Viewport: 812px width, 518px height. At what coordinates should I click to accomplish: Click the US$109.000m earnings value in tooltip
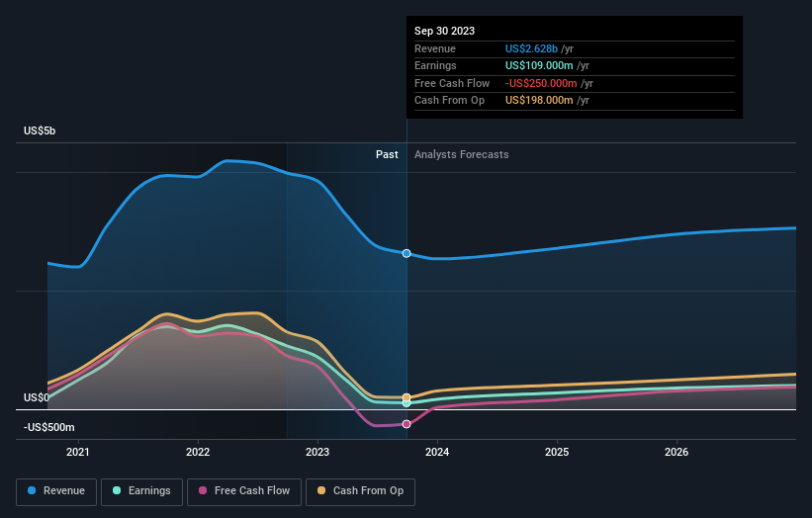click(539, 65)
